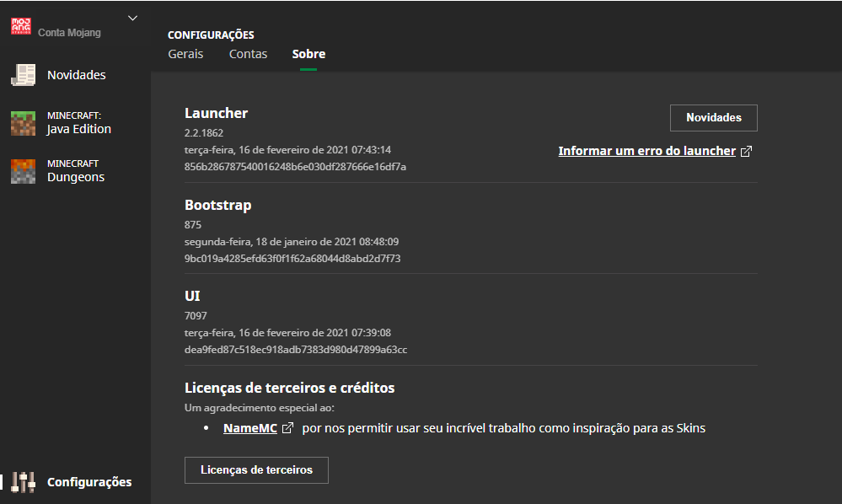842x504 pixels.
Task: Click launcher version 2.2.1862 text
Action: tap(203, 132)
